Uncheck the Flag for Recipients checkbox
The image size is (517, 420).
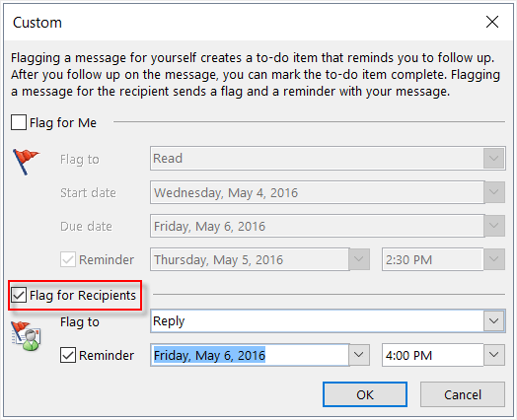(x=19, y=295)
